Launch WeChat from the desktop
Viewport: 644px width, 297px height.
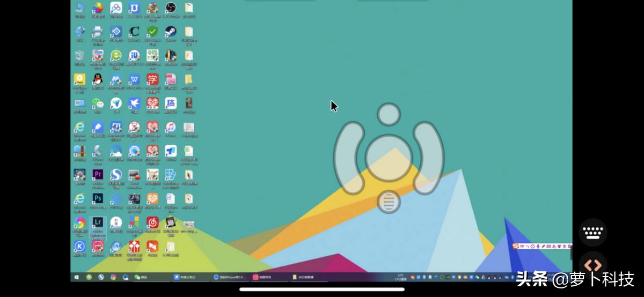98,103
